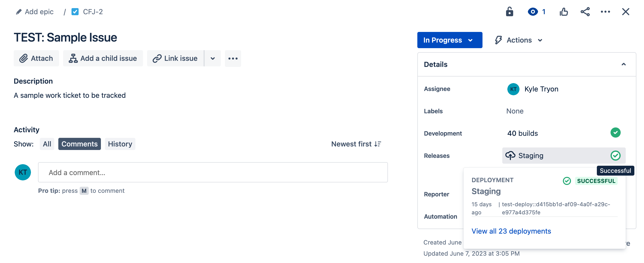The width and height of the screenshot is (644, 263).
Task: Open the top-right three-dots menu
Action: point(605,12)
